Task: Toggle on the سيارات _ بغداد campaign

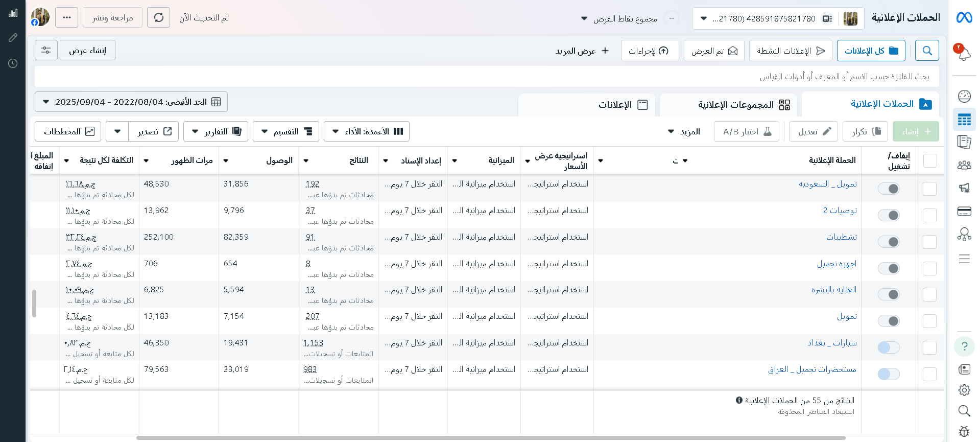Action: click(889, 348)
